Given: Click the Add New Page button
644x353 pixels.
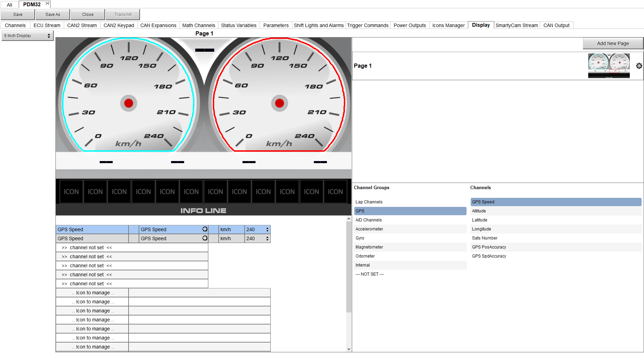Looking at the screenshot, I should coord(612,43).
